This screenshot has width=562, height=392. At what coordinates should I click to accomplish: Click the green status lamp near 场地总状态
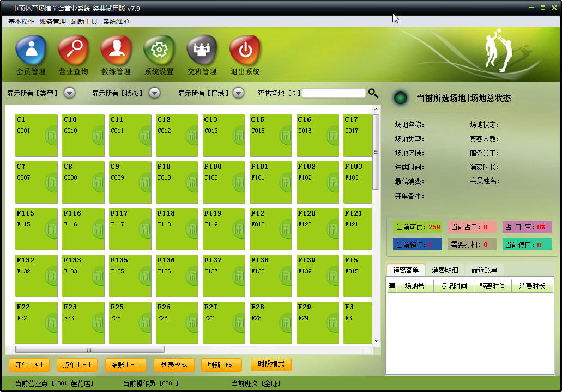coord(400,98)
